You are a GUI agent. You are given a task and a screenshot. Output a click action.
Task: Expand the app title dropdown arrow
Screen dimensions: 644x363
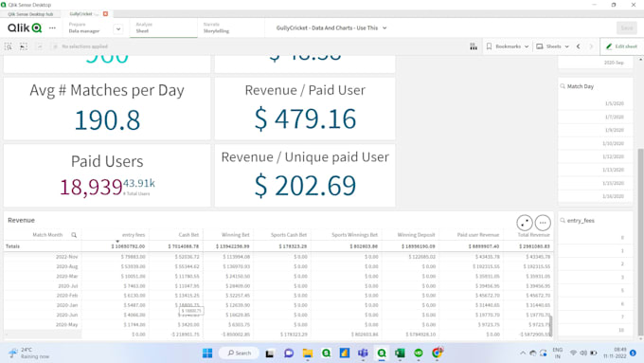point(385,27)
